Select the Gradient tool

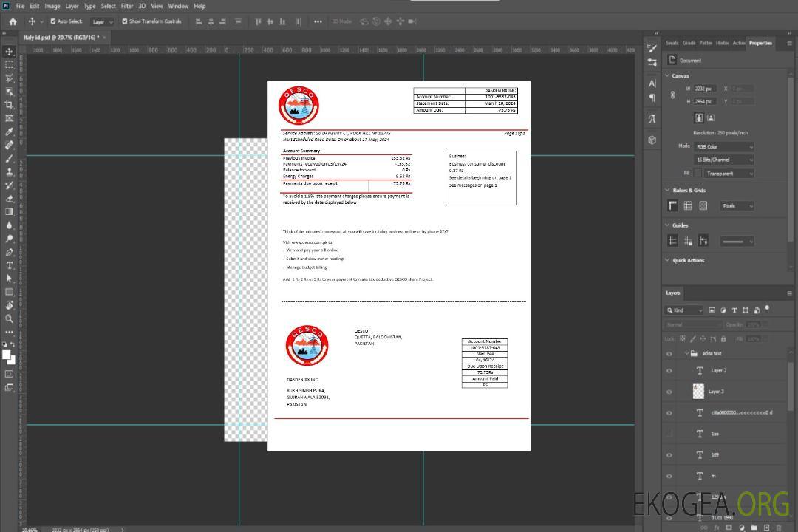point(9,212)
